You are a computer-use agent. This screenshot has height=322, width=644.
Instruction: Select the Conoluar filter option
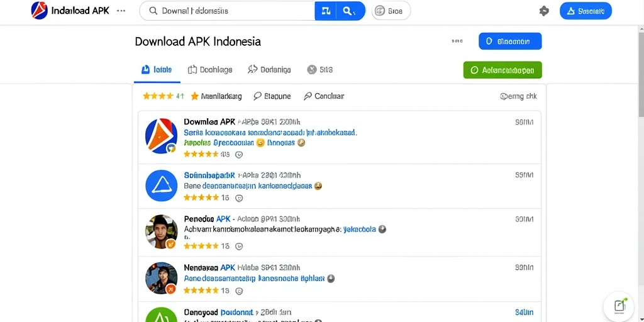coord(324,96)
